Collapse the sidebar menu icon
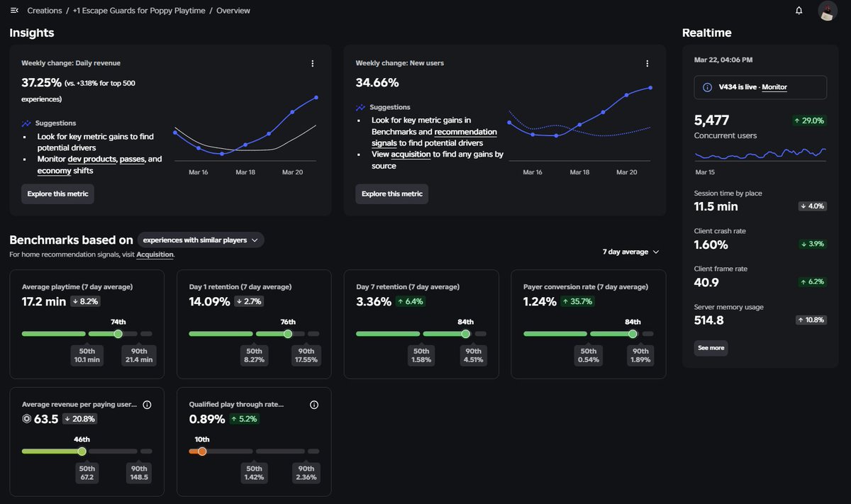Image resolution: width=851 pixels, height=504 pixels. 14,11
